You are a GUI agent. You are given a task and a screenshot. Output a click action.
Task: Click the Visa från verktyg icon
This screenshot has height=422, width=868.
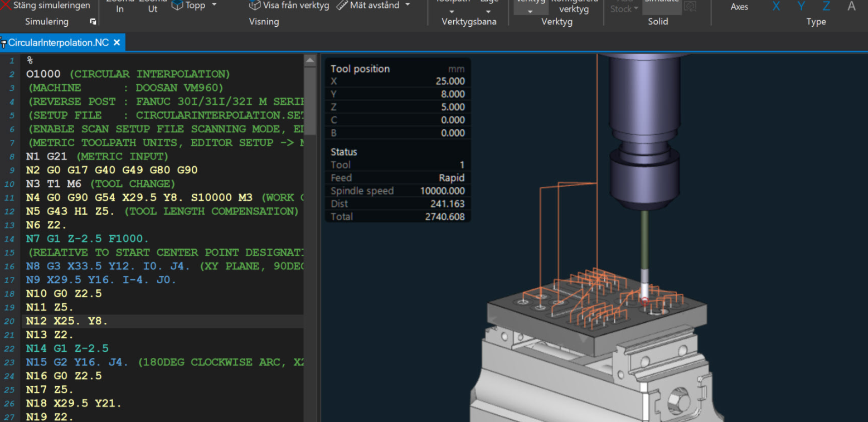pyautogui.click(x=254, y=5)
